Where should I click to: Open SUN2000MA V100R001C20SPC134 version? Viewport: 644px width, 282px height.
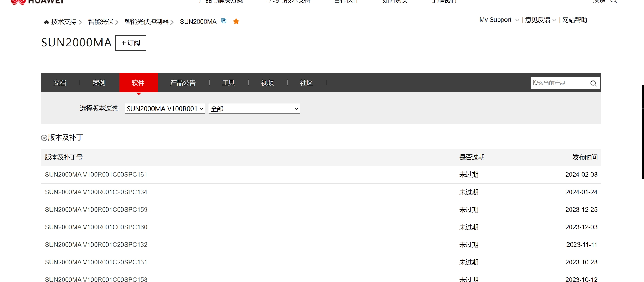96,192
